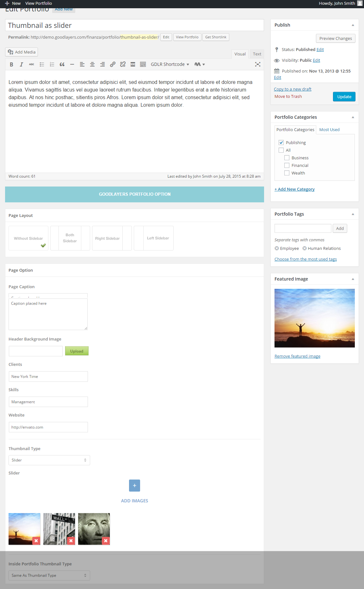
Task: Remove the Wall Street slider image
Action: coord(71,541)
